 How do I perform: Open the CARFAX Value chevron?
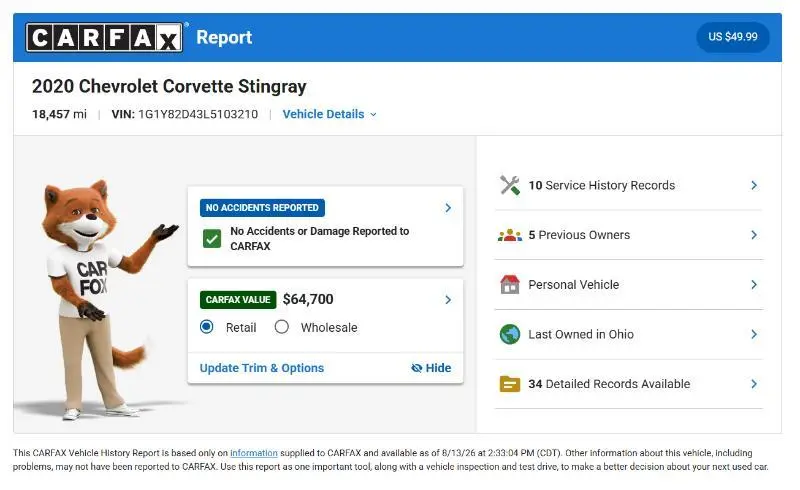click(448, 300)
